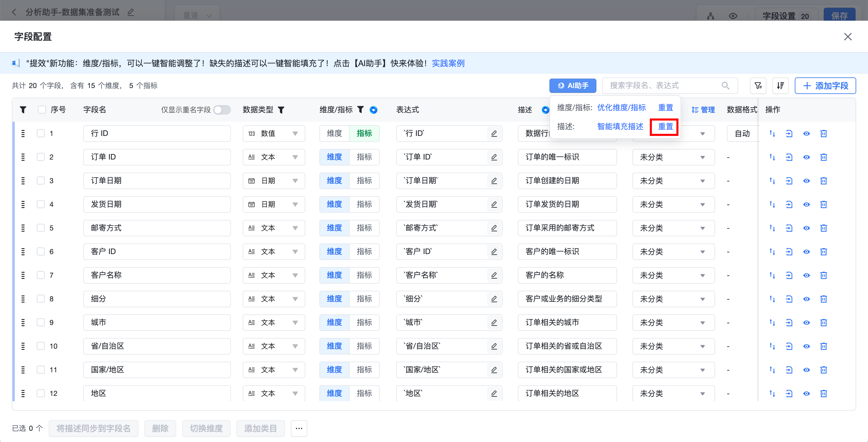Click the copy-field icon in row 省/自治区
The height and width of the screenshot is (442, 868).
(x=789, y=346)
